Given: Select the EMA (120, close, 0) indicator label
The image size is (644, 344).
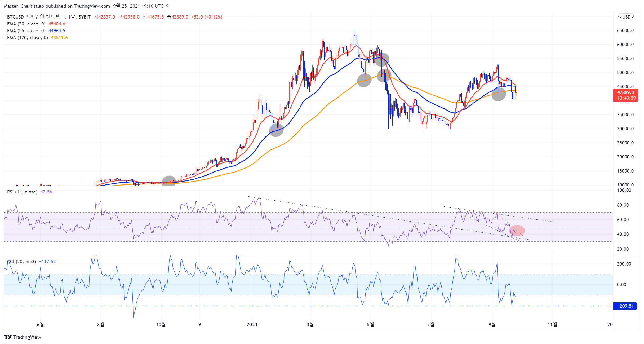Looking at the screenshot, I should click(x=28, y=38).
